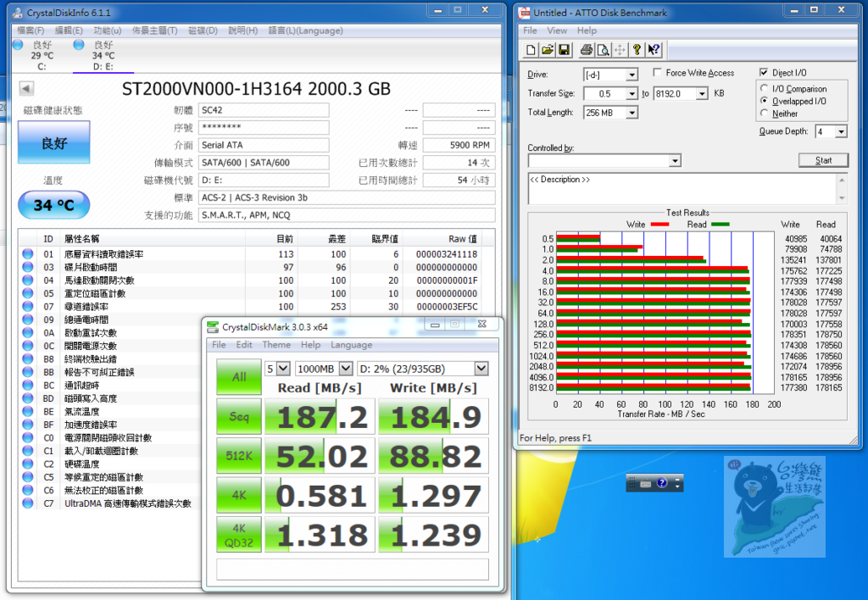
Task: Select the C: drive status circle at 29 °C
Action: click(x=18, y=44)
